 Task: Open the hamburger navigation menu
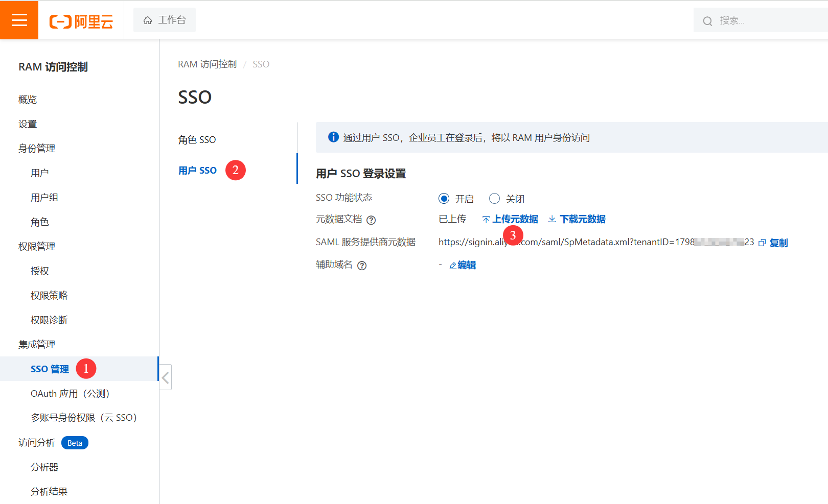[19, 20]
